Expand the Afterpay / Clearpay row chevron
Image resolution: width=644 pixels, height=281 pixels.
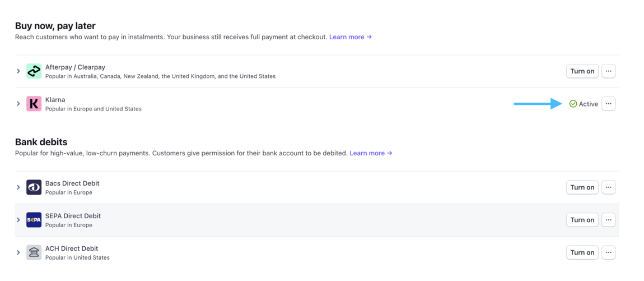tap(18, 71)
